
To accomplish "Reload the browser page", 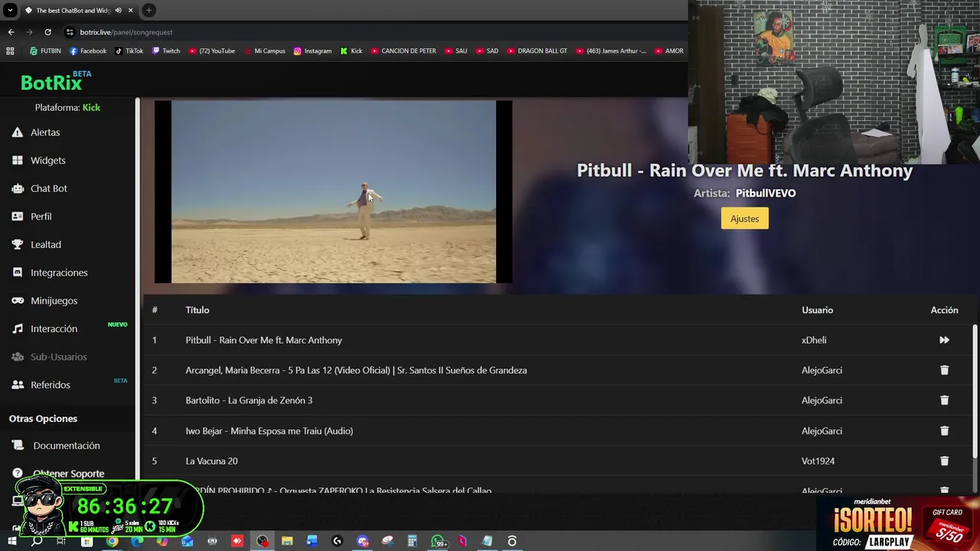I will pos(47,32).
